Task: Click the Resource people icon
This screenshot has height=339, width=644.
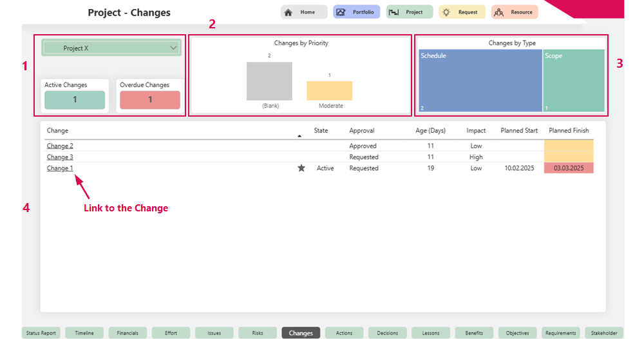Action: click(x=498, y=12)
